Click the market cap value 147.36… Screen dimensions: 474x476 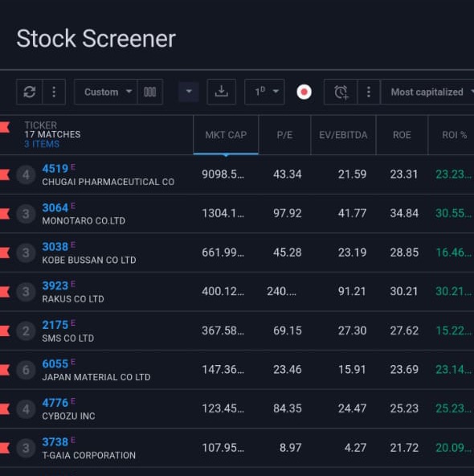[x=223, y=369]
